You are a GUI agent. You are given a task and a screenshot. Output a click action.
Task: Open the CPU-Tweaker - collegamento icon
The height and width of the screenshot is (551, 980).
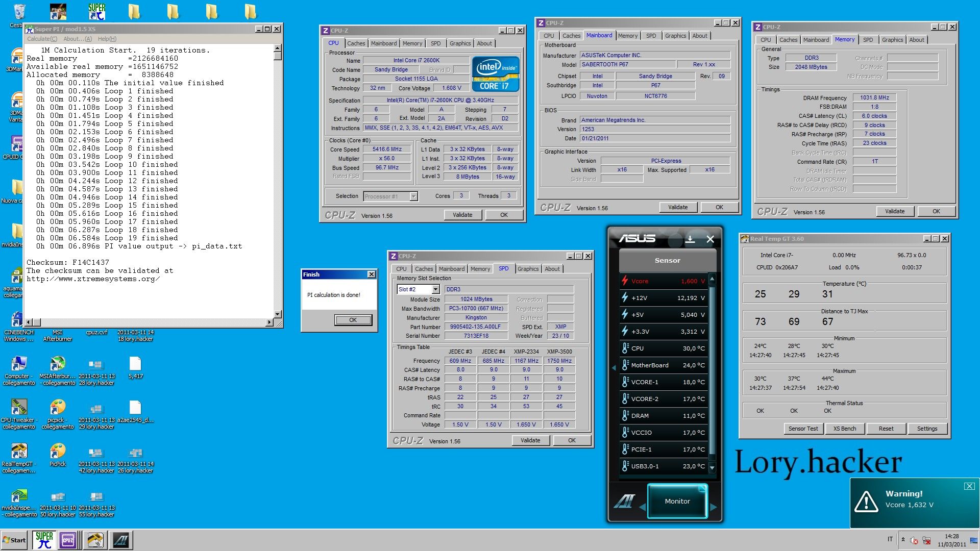pyautogui.click(x=19, y=414)
